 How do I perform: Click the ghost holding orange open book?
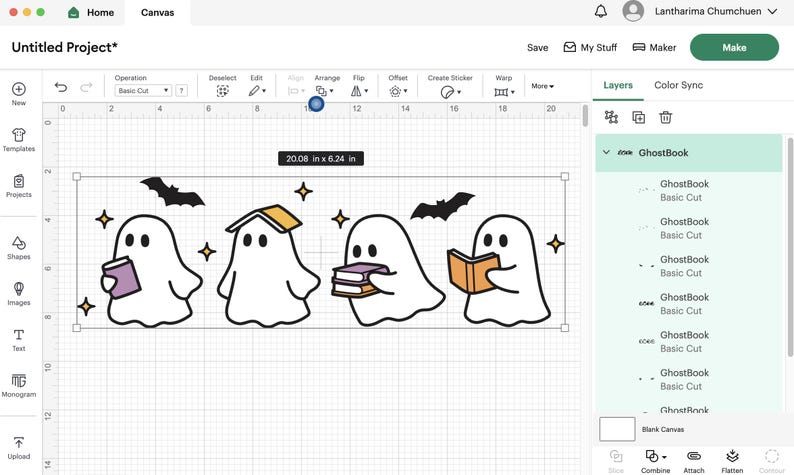[500, 270]
